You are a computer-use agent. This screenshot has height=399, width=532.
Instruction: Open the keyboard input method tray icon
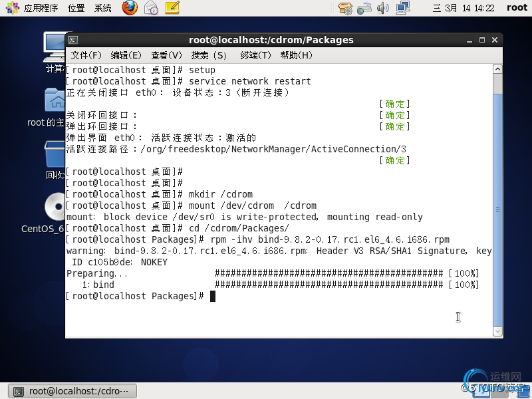tap(364, 8)
